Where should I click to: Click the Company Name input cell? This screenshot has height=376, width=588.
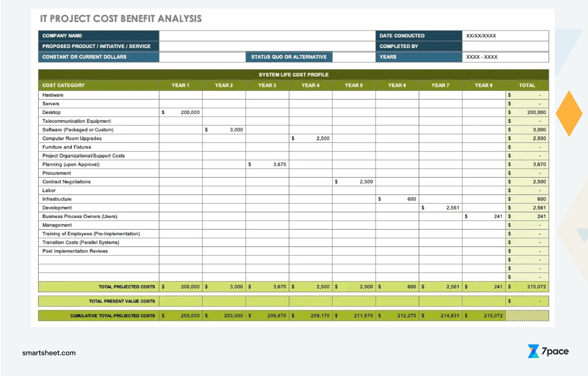tap(267, 36)
